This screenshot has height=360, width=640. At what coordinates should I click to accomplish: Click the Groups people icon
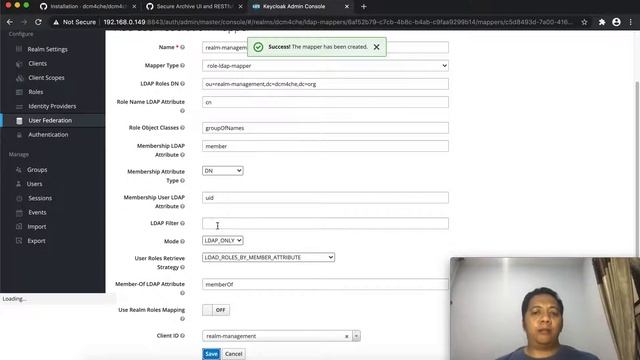click(18, 169)
